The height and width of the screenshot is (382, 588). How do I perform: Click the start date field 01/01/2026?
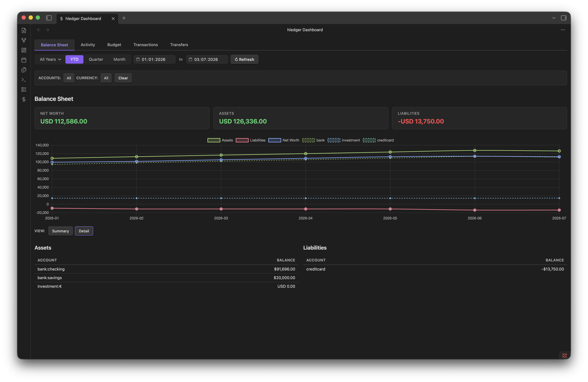click(x=154, y=59)
